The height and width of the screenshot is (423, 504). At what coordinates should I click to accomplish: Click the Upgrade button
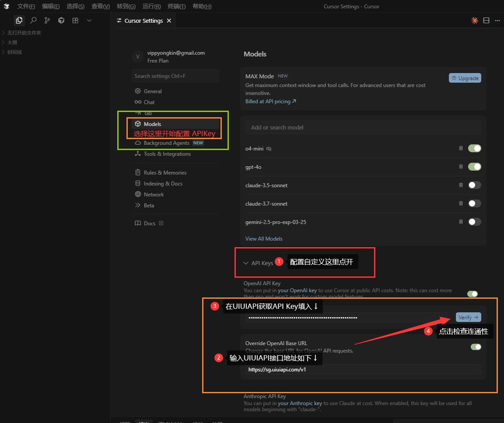coord(465,78)
